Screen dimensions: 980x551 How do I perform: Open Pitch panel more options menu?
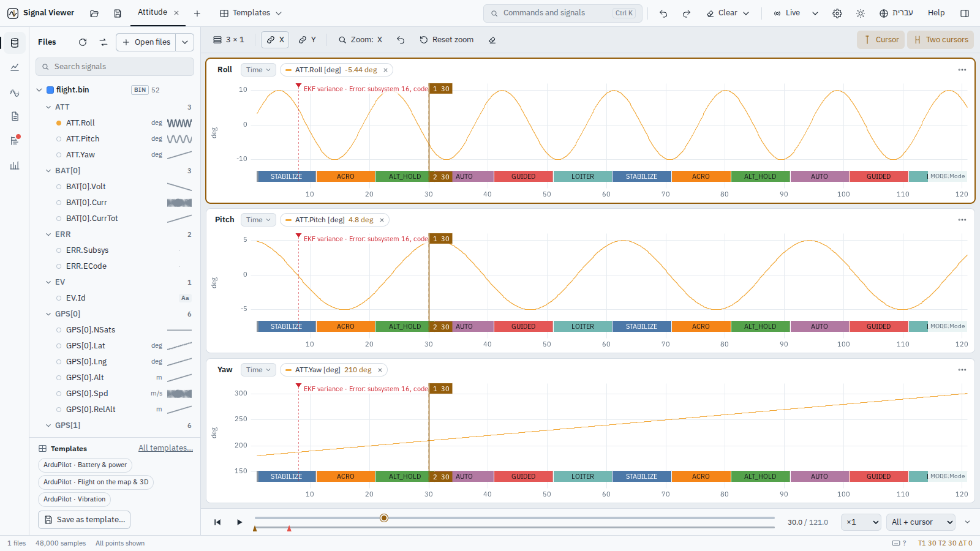coord(962,220)
